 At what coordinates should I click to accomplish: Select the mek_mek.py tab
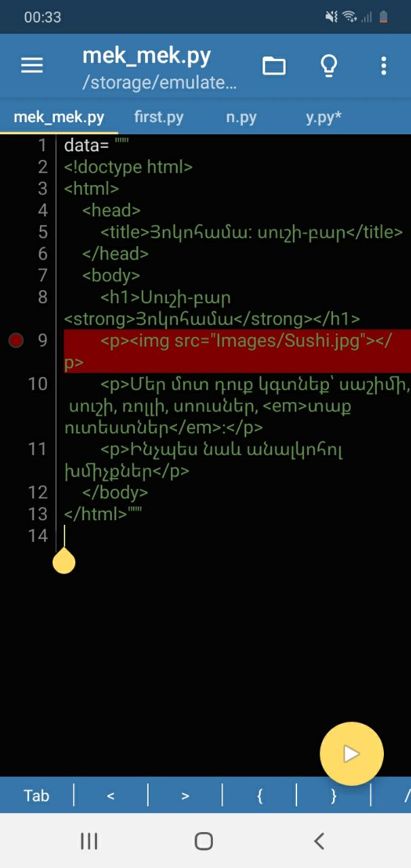tap(59, 117)
